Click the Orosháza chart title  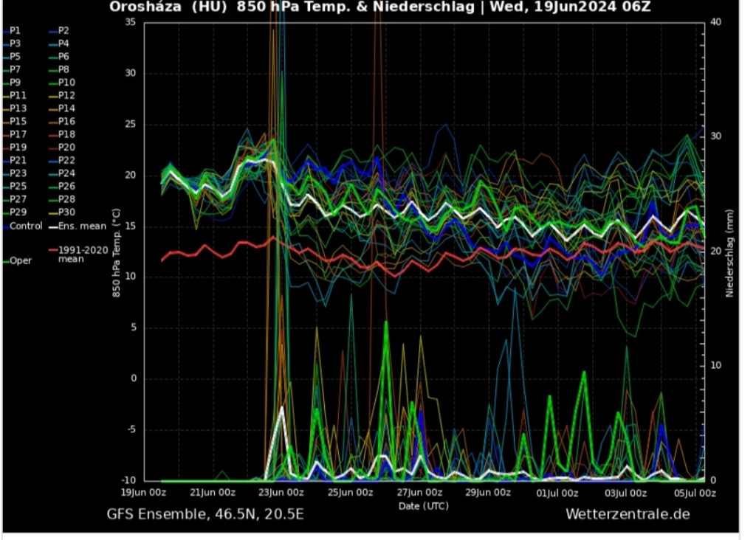tap(380, 8)
